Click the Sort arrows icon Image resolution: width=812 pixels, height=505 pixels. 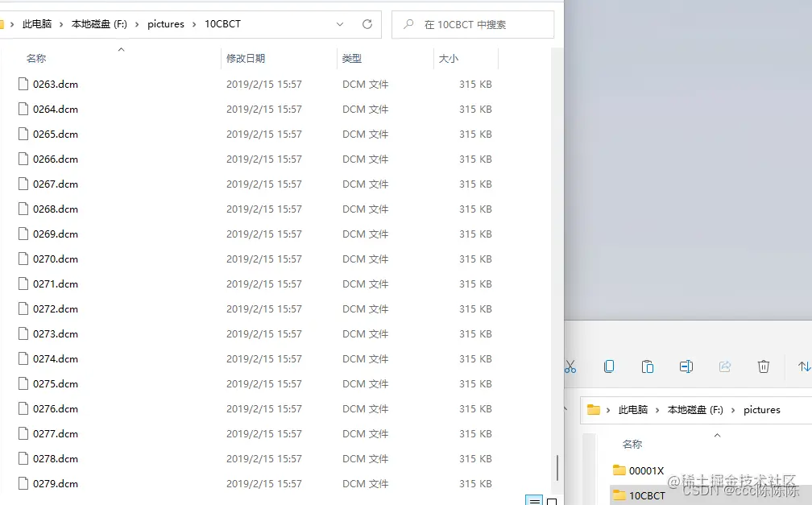804,366
